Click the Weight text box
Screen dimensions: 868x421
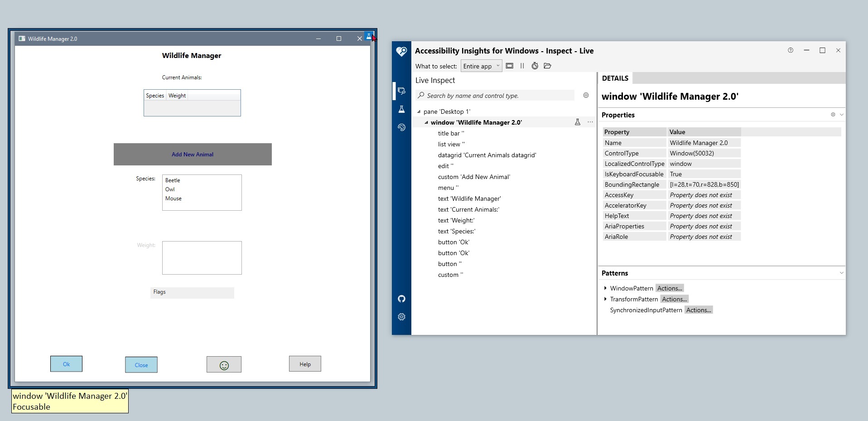coord(202,258)
